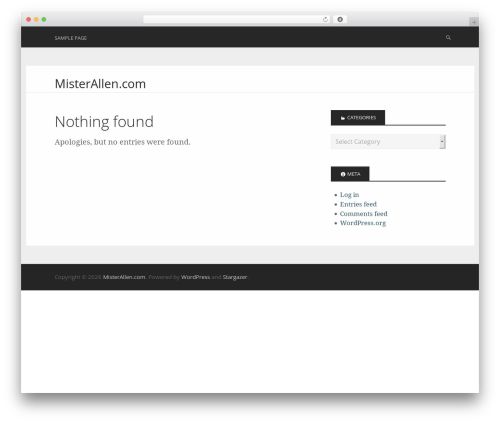The image size is (500, 423).
Task: Click the 'Apologies, but no entries were found.' text
Action: 122,142
